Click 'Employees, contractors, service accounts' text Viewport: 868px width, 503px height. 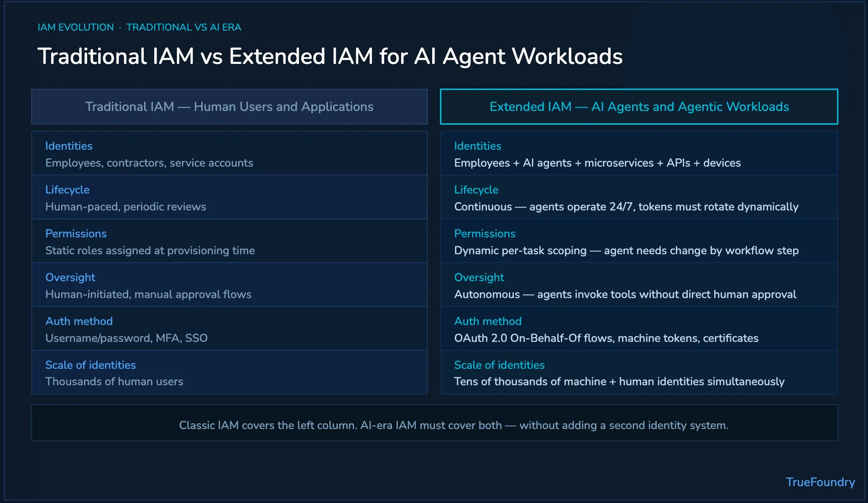(x=149, y=163)
